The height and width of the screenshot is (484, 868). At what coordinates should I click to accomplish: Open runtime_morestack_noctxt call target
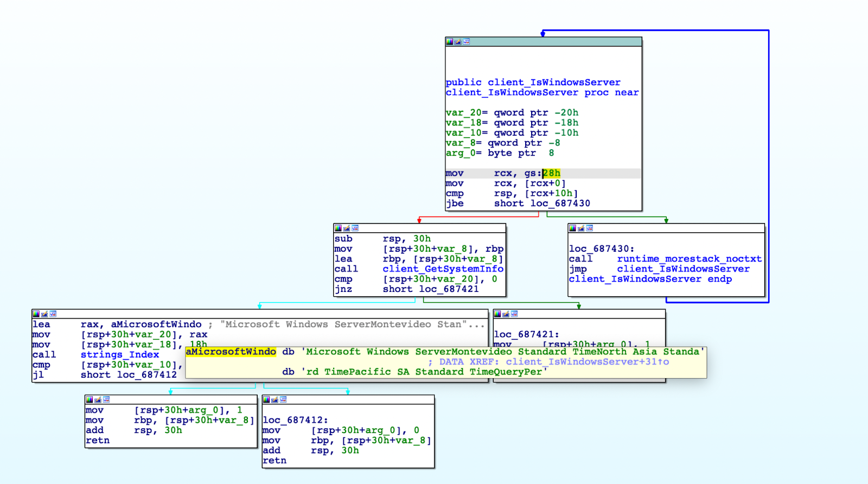pos(689,259)
